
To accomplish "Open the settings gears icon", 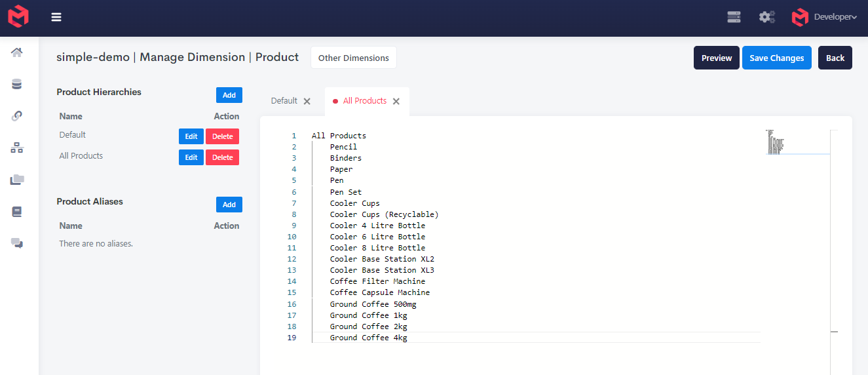I will [x=766, y=17].
